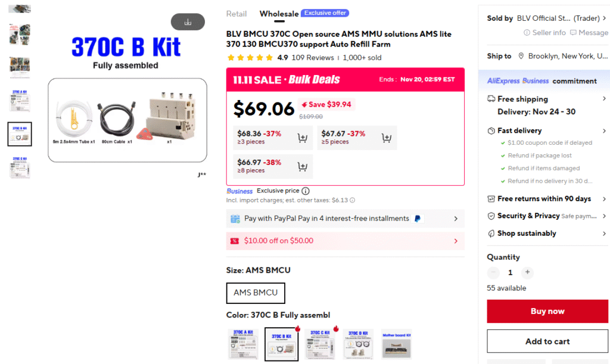The image size is (610, 364).
Task: Select the Mother board Kit option
Action: [x=396, y=344]
